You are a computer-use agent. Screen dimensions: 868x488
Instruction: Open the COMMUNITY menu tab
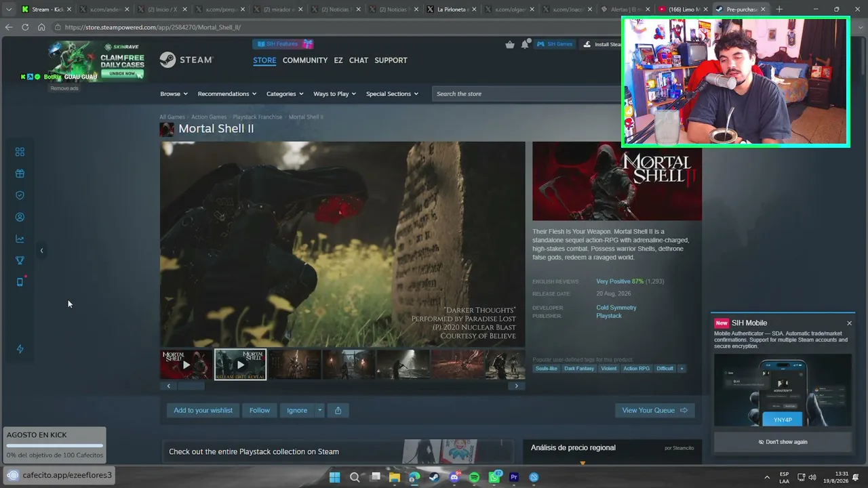[305, 60]
